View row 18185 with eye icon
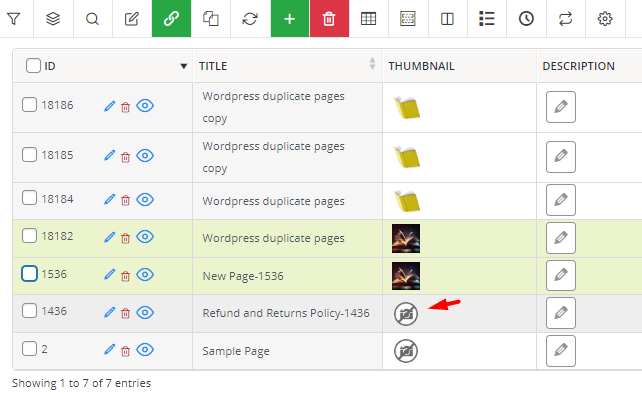Screen dimensions: 642x395 click(x=145, y=156)
